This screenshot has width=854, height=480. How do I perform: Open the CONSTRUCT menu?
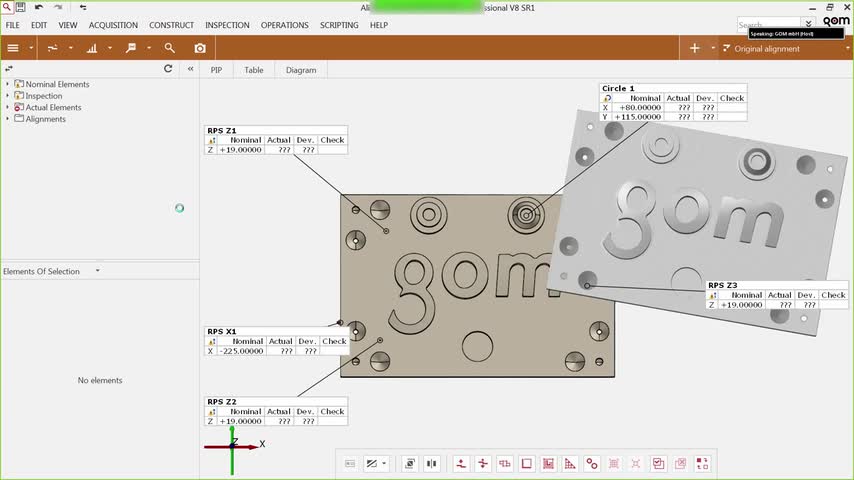172,25
